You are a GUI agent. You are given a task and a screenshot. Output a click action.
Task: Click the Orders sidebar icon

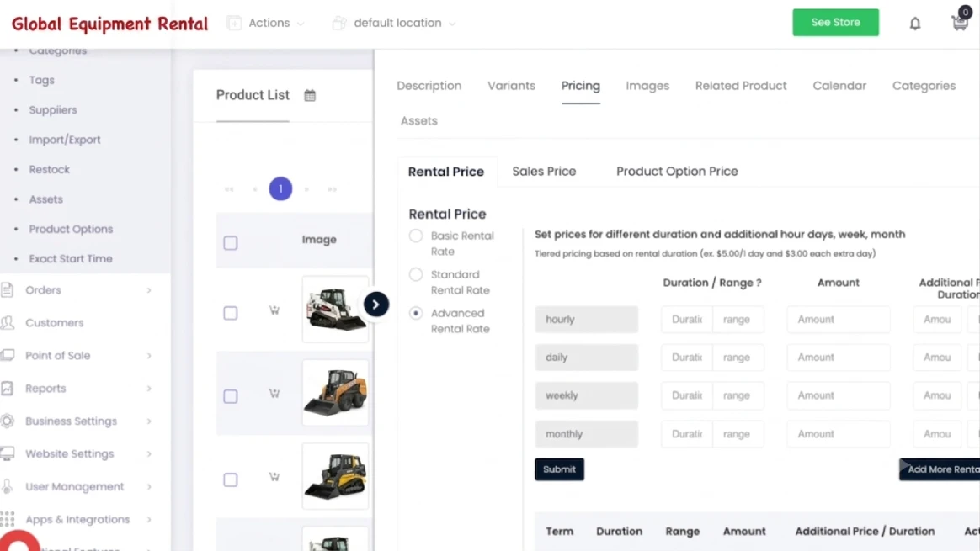pyautogui.click(x=7, y=290)
